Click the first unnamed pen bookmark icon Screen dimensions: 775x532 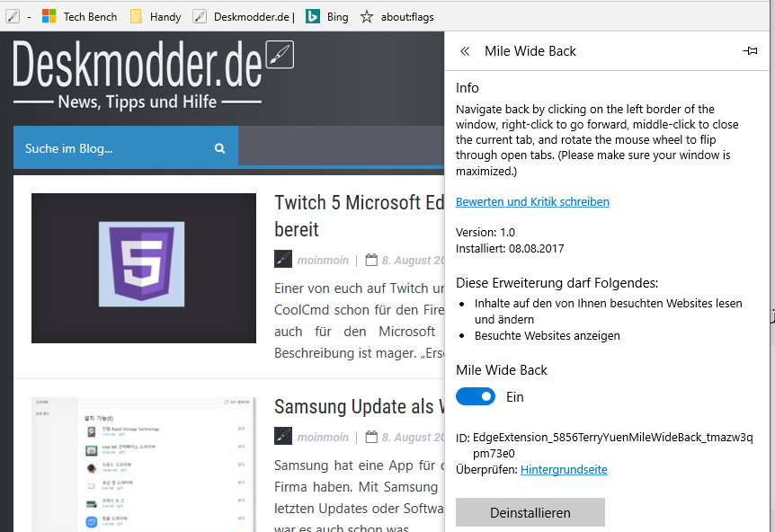pyautogui.click(x=13, y=17)
